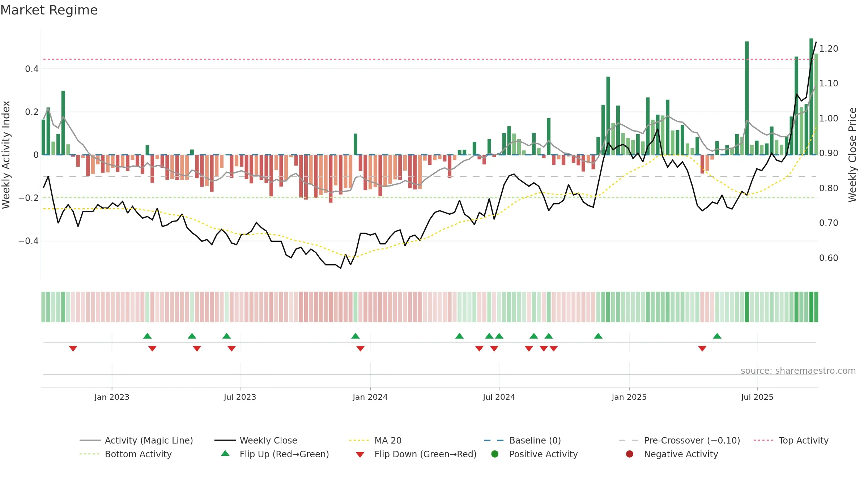Image resolution: width=868 pixels, height=488 pixels.
Task: Click the flip-up marker just before Jan 2024
Action: (356, 336)
